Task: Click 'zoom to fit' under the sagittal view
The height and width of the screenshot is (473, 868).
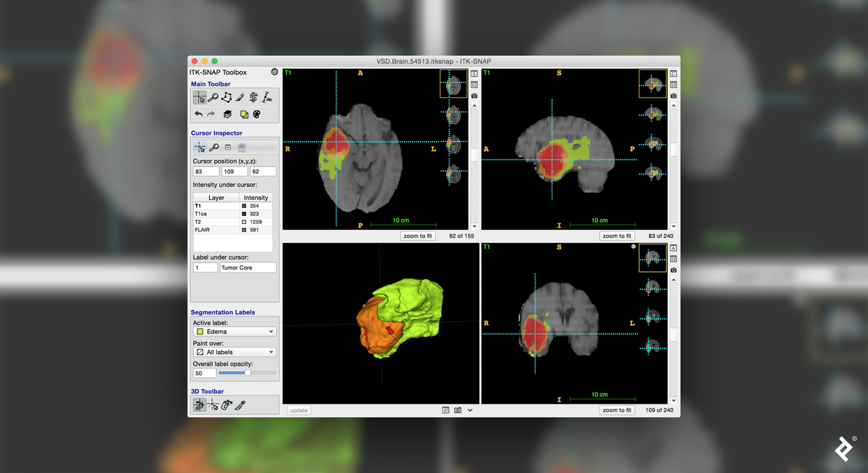Action: click(x=618, y=235)
